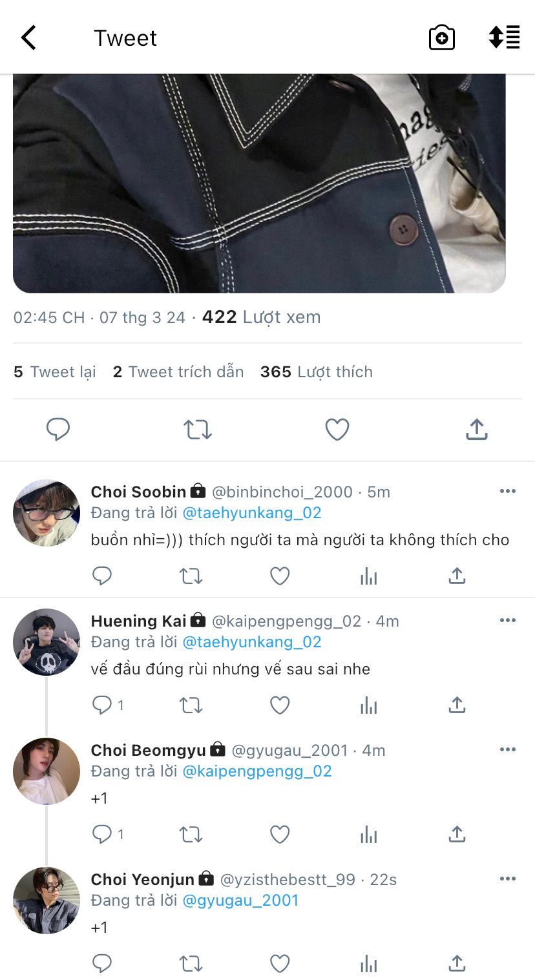Image resolution: width=535 pixels, height=980 pixels.
Task: Like the main tweet with the heart
Action: click(x=337, y=429)
